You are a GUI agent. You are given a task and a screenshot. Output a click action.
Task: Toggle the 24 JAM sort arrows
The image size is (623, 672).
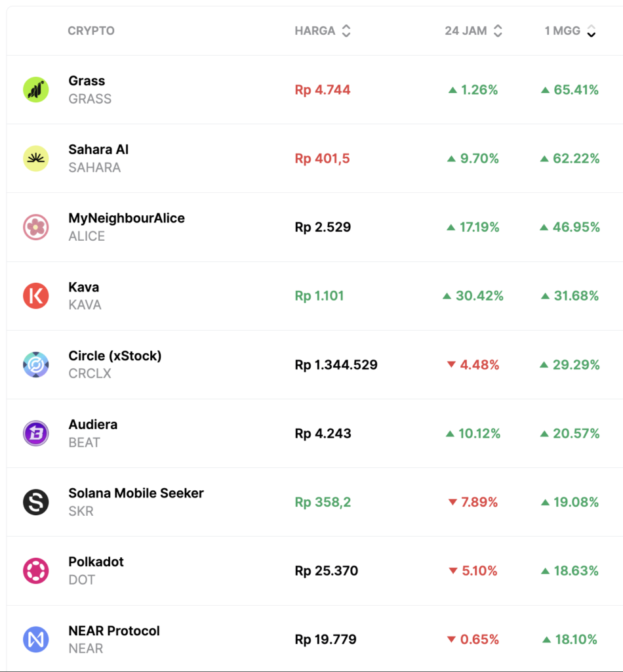498,31
